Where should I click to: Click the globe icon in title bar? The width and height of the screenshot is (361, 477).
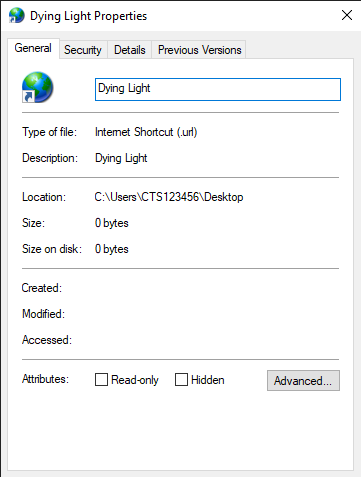pyautogui.click(x=17, y=15)
